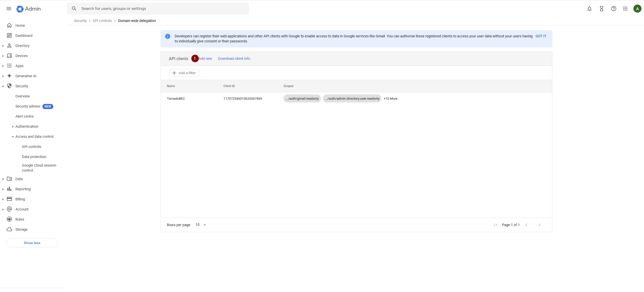The width and height of the screenshot is (644, 292).
Task: Open the Google apps grid
Action: tap(625, 9)
